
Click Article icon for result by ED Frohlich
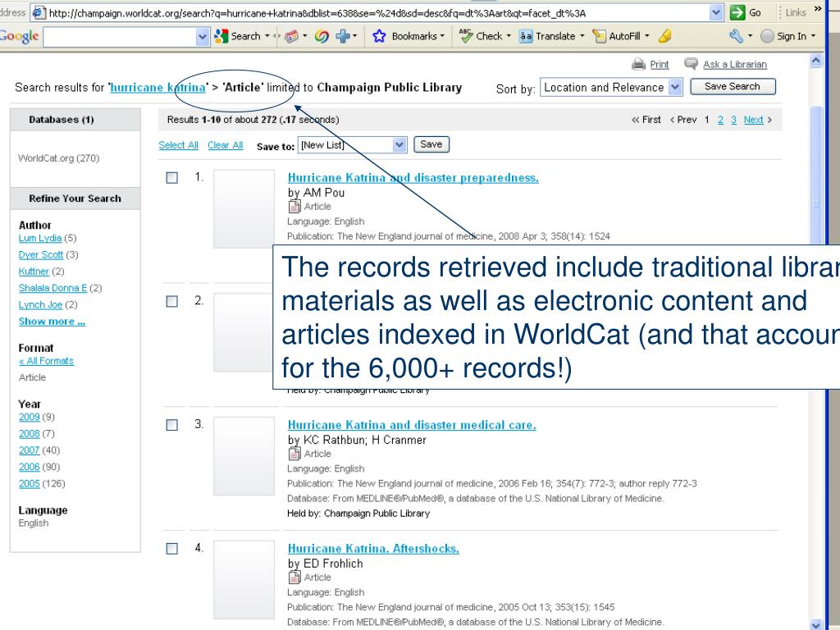(294, 577)
